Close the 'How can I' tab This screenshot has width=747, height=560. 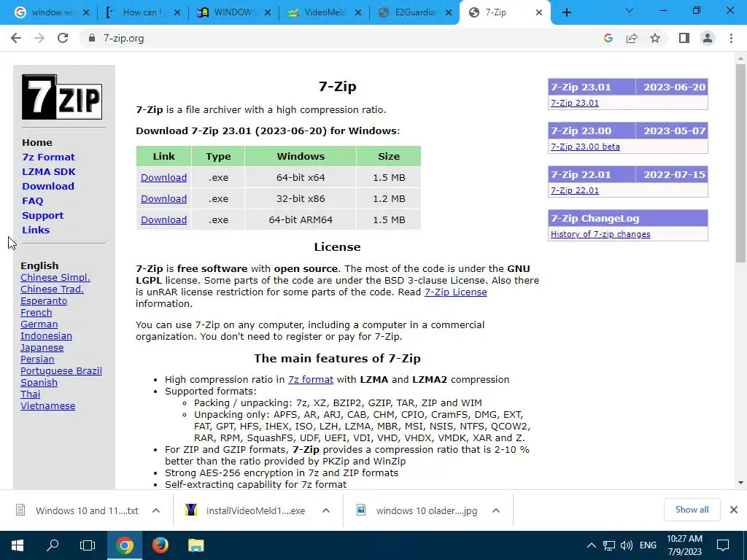tap(177, 13)
